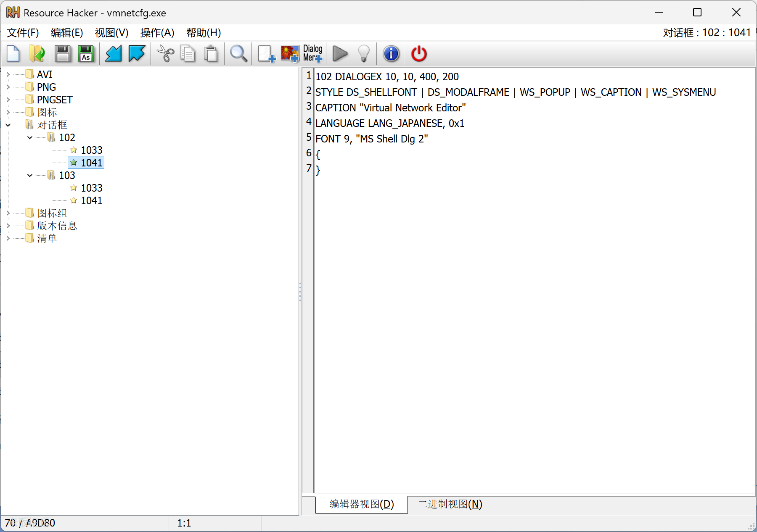Open the 操作(A) menu
Screen dimensions: 757x532
pos(157,33)
